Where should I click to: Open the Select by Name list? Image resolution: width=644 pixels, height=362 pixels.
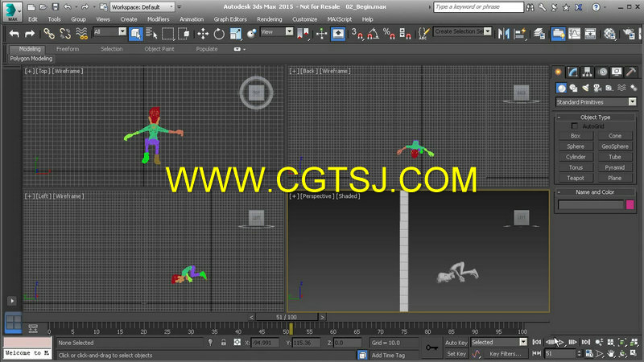(151, 34)
